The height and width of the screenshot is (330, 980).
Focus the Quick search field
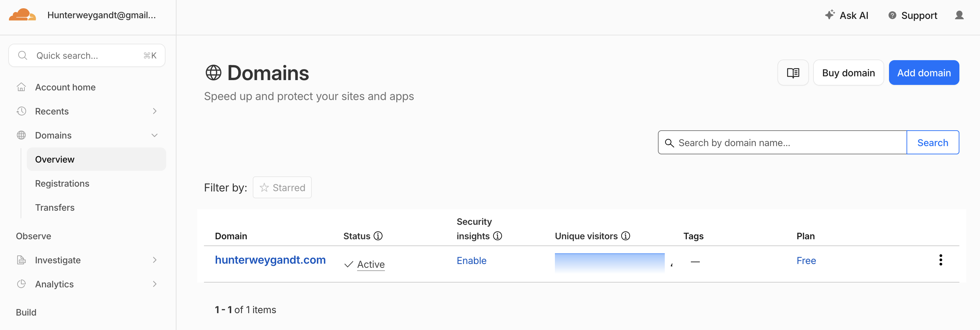(87, 56)
